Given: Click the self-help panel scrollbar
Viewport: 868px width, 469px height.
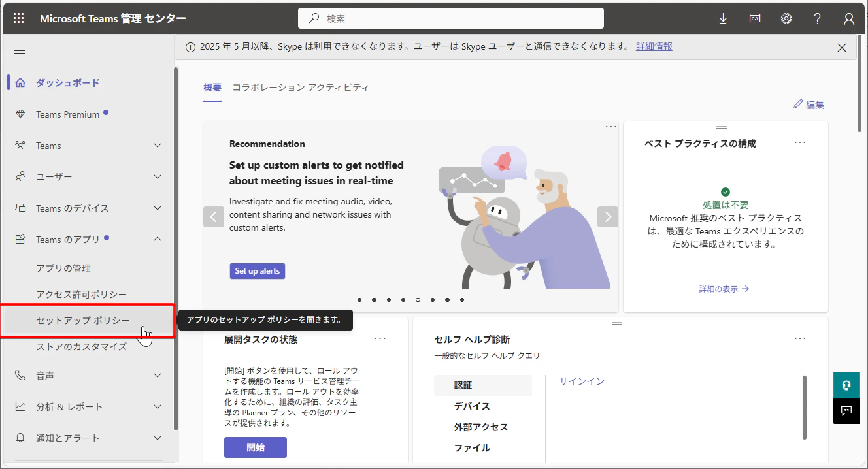Looking at the screenshot, I should [805, 408].
